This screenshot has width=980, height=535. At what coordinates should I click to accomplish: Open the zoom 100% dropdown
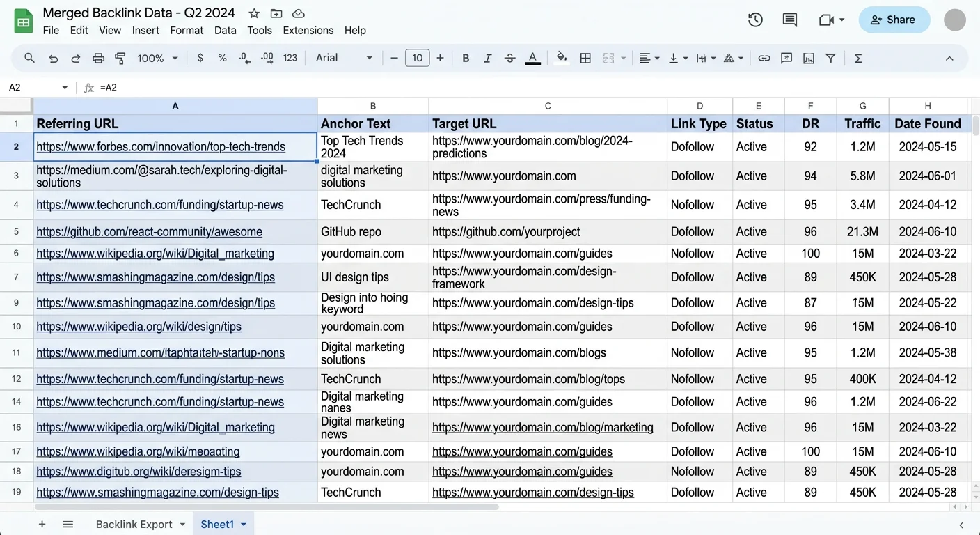[x=158, y=59]
